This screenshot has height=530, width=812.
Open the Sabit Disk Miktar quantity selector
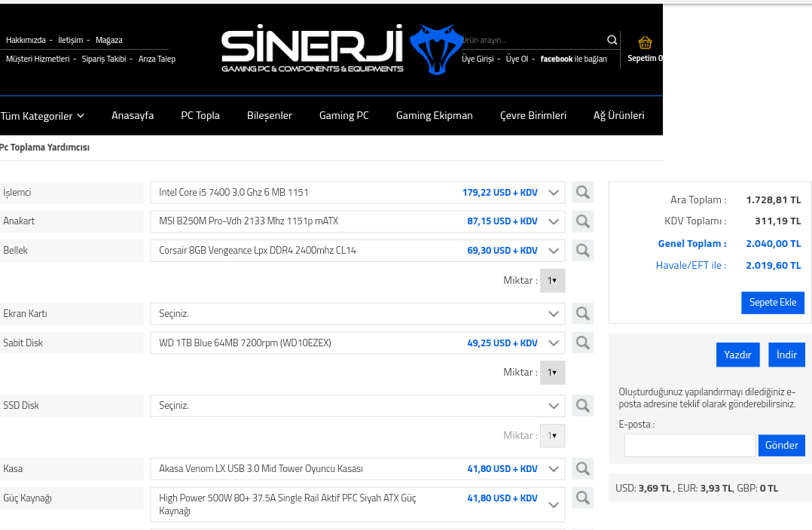pyautogui.click(x=552, y=373)
